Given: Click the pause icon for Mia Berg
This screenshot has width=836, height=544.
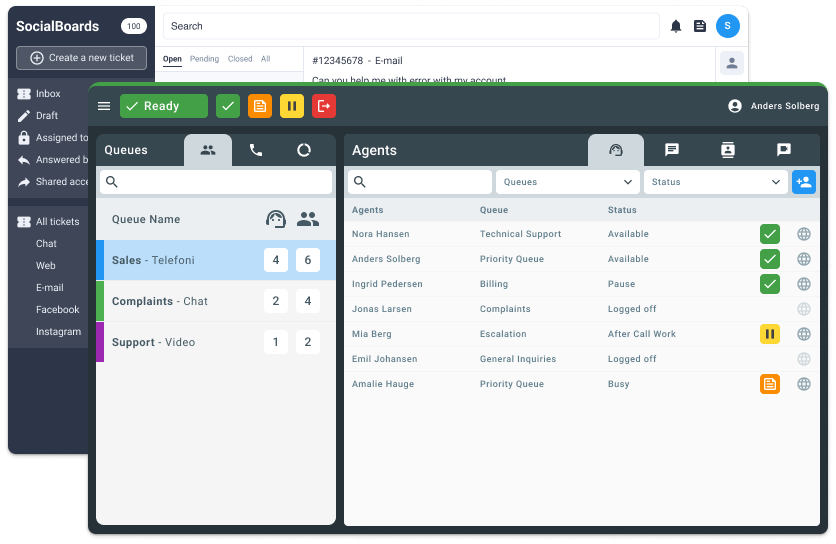Looking at the screenshot, I should tap(769, 334).
